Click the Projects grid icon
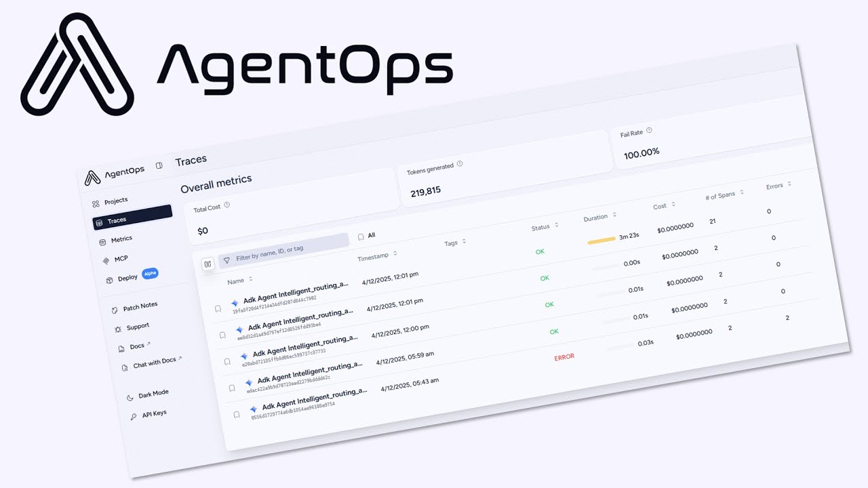Screen dimensions: 868x488 96,203
